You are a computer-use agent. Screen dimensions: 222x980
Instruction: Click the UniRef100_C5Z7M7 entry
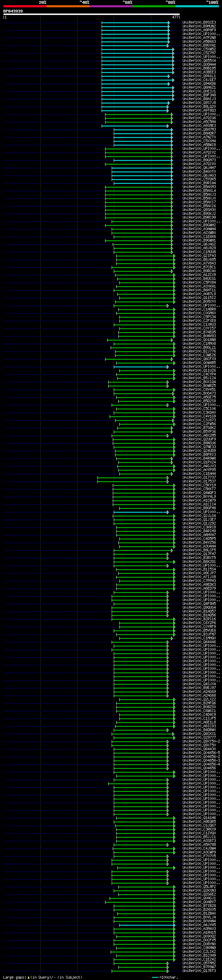[199, 53]
